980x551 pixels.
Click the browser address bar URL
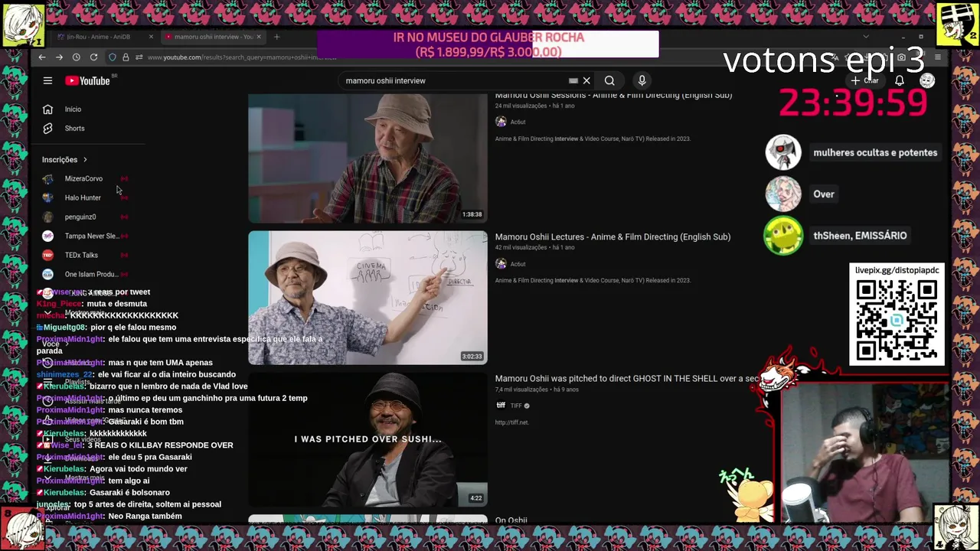point(241,57)
